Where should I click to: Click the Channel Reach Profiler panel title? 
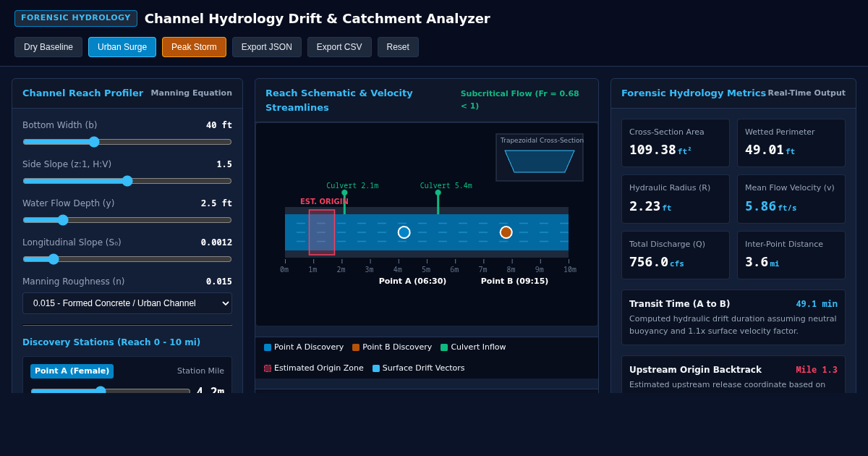tap(82, 93)
